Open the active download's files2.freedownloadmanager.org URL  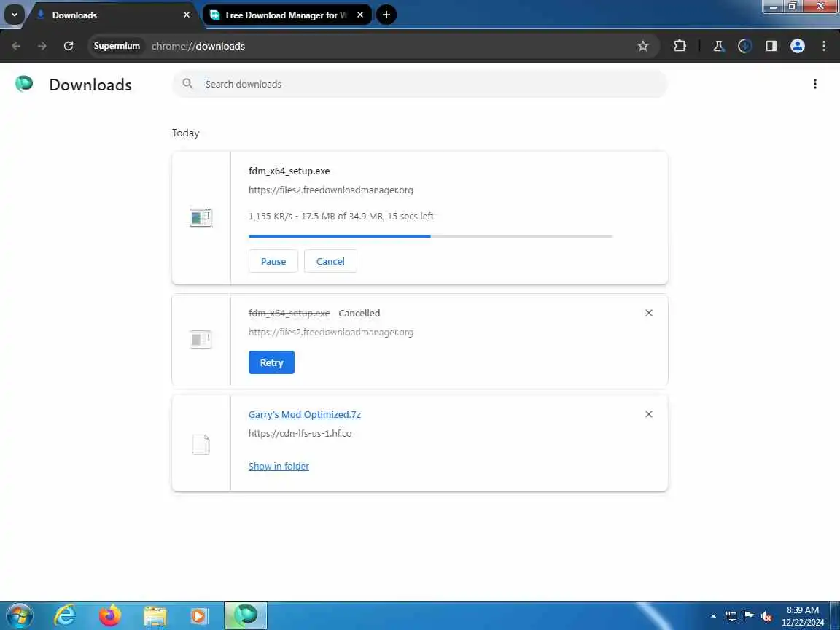[x=330, y=190]
